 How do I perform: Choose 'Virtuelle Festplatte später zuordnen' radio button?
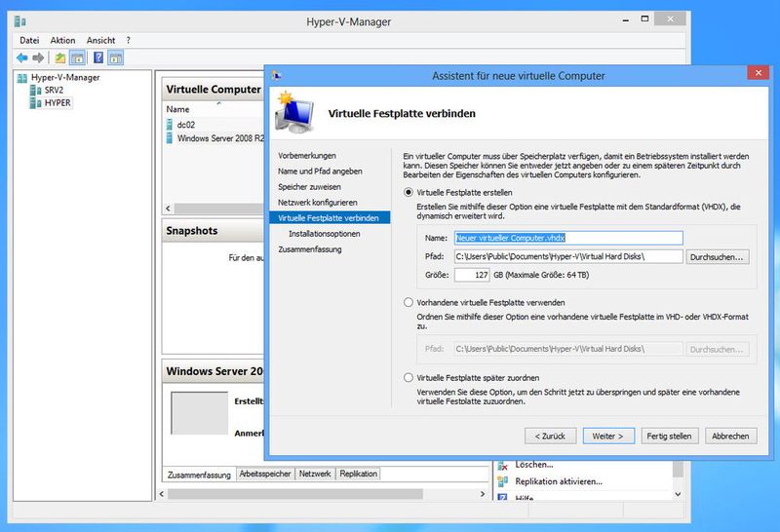point(409,377)
